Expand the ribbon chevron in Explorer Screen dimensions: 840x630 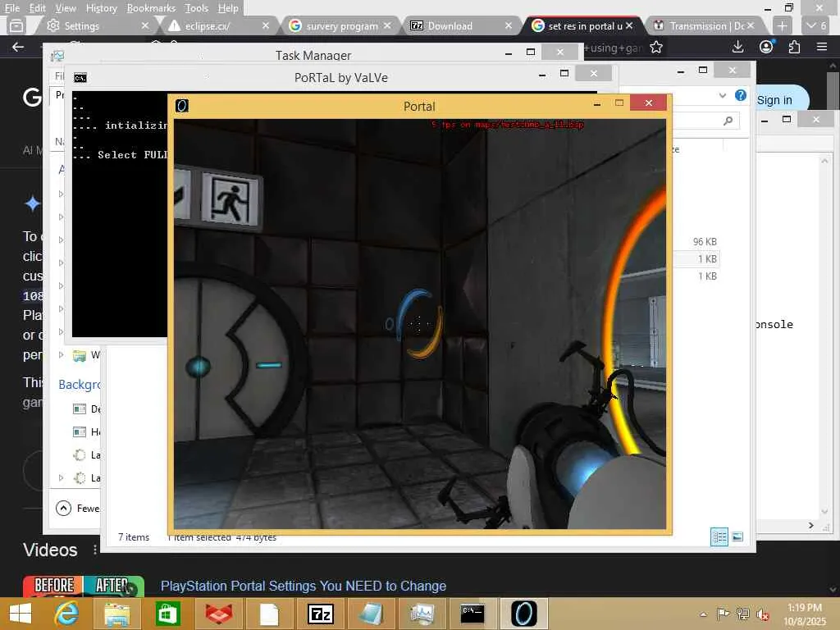click(723, 95)
